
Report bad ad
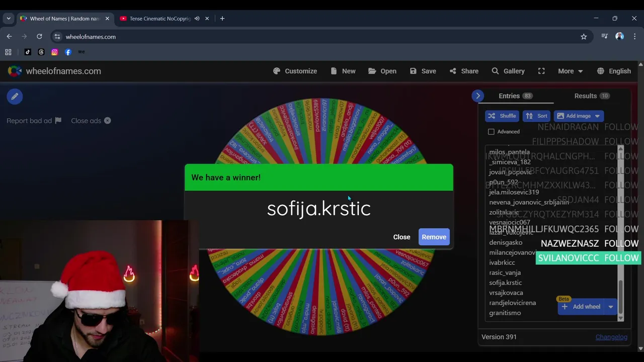pyautogui.click(x=34, y=121)
